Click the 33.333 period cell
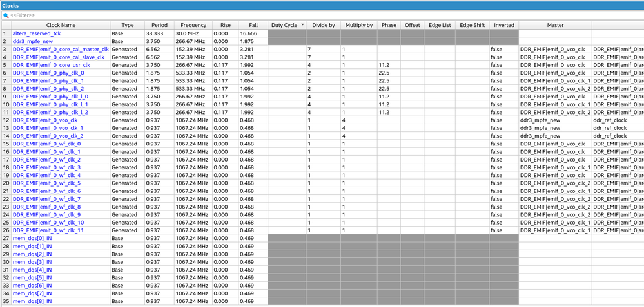This screenshot has width=644, height=307. 159,33
